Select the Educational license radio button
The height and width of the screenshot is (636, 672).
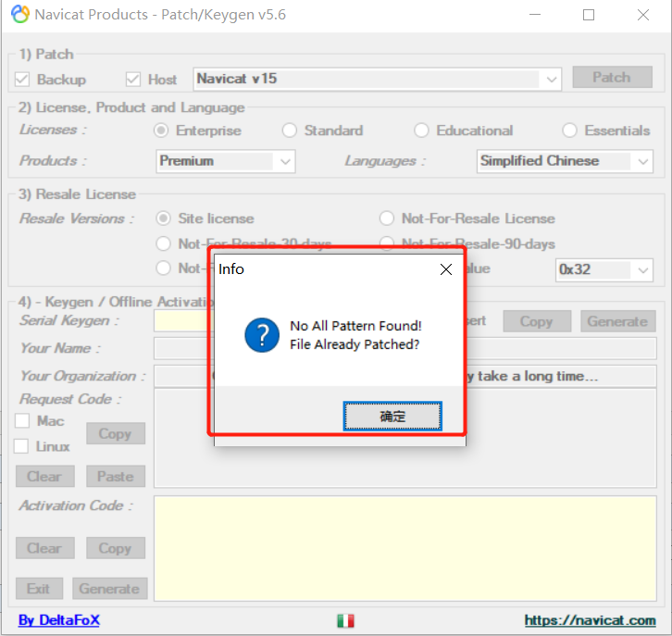(421, 131)
